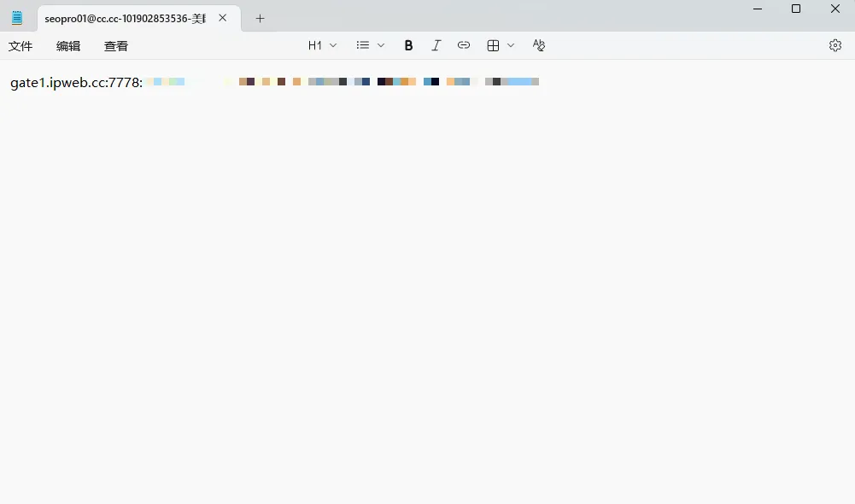This screenshot has width=855, height=504.
Task: Minimize the Notepad window
Action: [757, 9]
